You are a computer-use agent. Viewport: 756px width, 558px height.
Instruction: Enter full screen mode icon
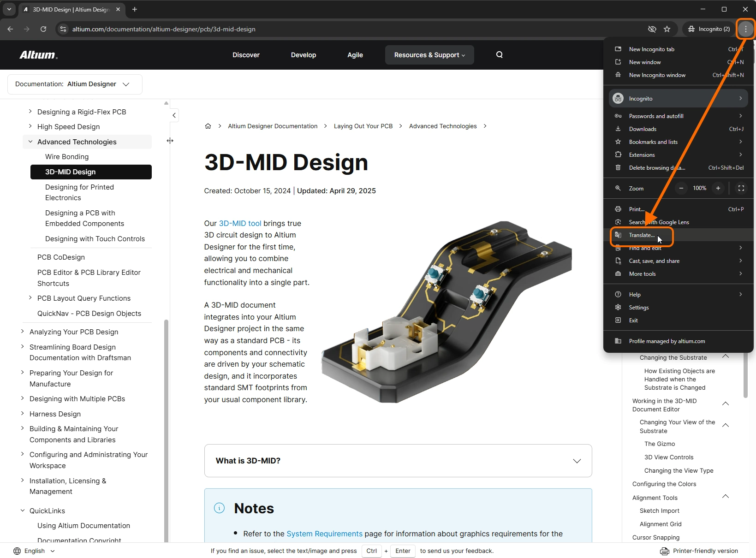741,188
